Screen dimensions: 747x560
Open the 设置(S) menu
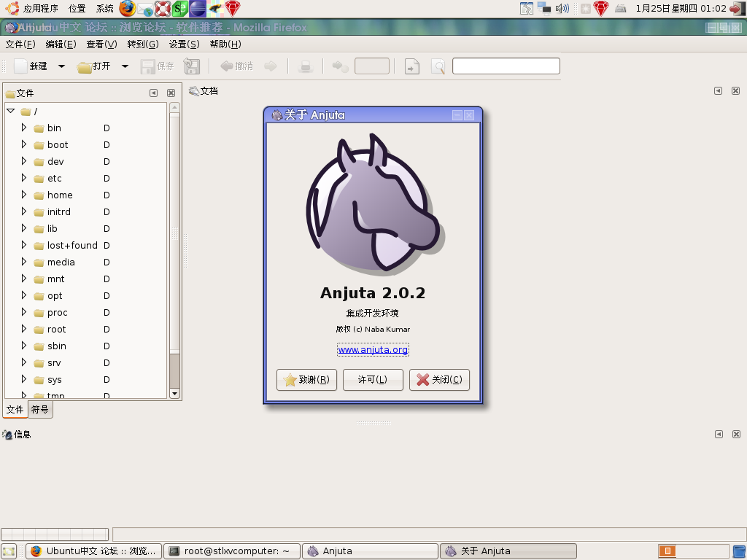coord(184,44)
